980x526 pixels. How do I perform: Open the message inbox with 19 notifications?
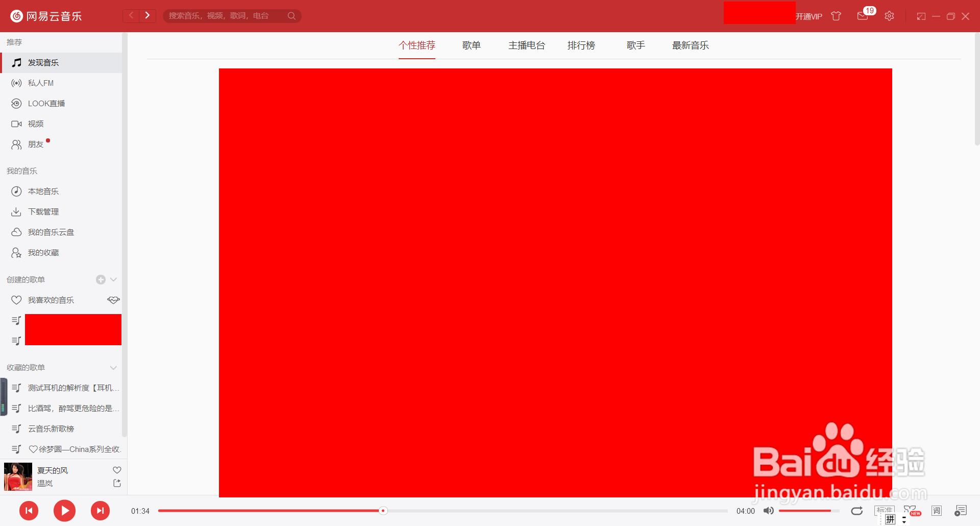(x=864, y=16)
